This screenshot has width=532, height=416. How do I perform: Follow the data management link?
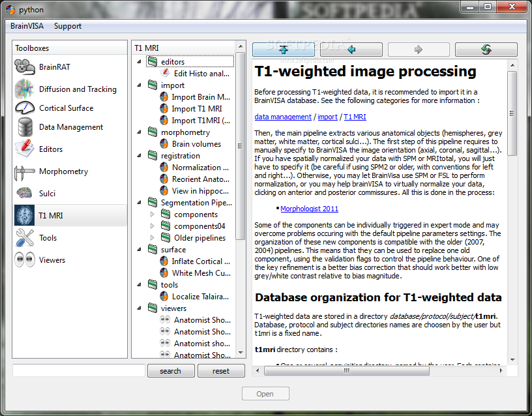click(283, 117)
